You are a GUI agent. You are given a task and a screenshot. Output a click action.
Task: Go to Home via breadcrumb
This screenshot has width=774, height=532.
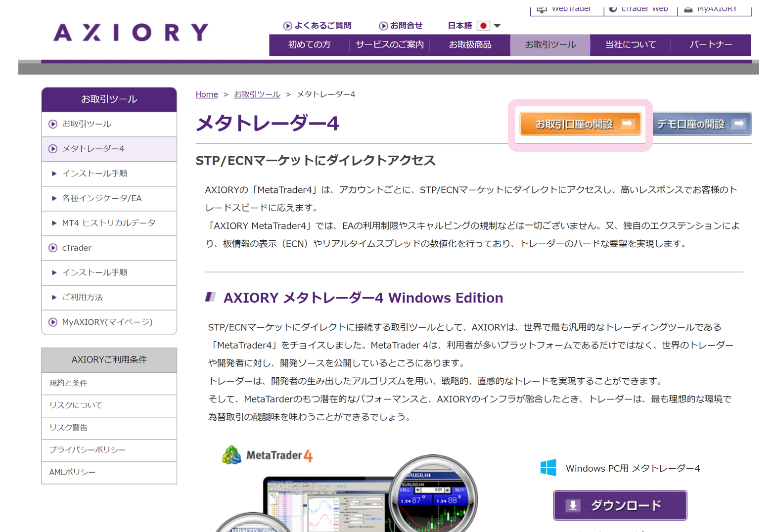point(207,94)
